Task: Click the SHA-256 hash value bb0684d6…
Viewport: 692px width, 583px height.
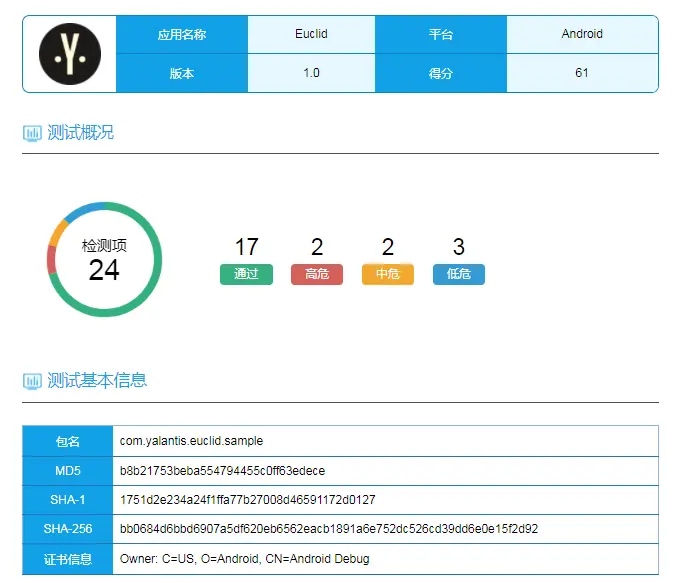Action: pos(329,529)
